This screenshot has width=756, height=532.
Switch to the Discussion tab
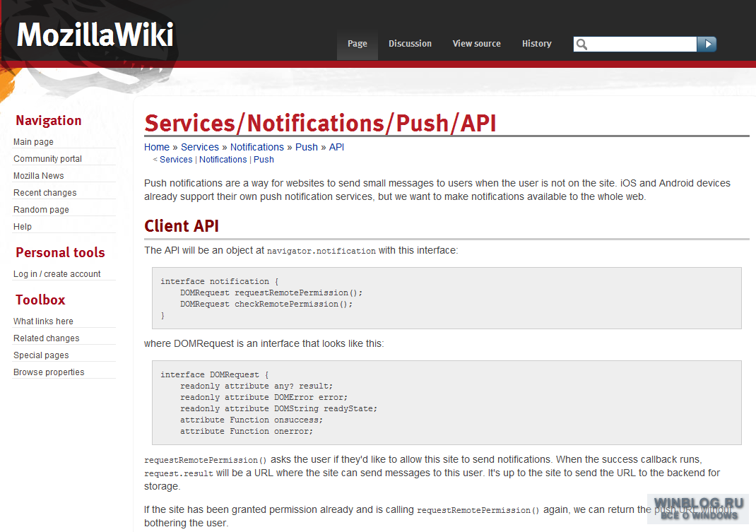[x=411, y=43]
